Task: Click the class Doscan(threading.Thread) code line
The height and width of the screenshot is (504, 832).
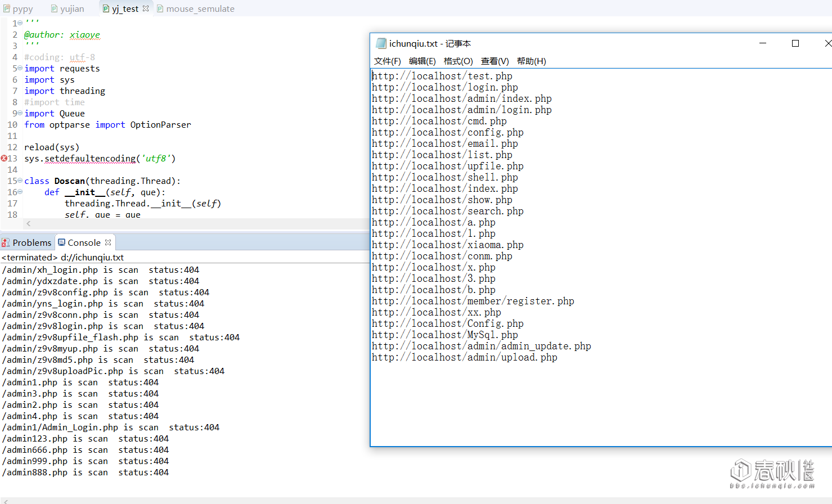Action: [x=102, y=181]
